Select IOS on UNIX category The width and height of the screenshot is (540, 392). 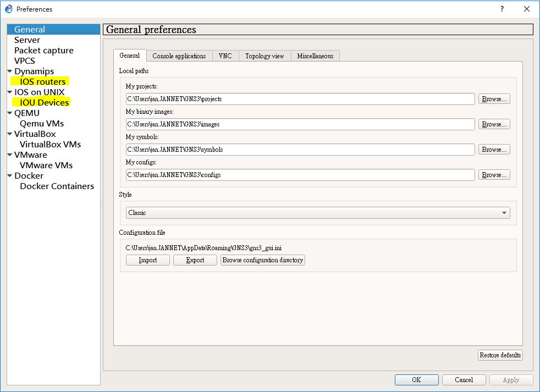tap(39, 92)
